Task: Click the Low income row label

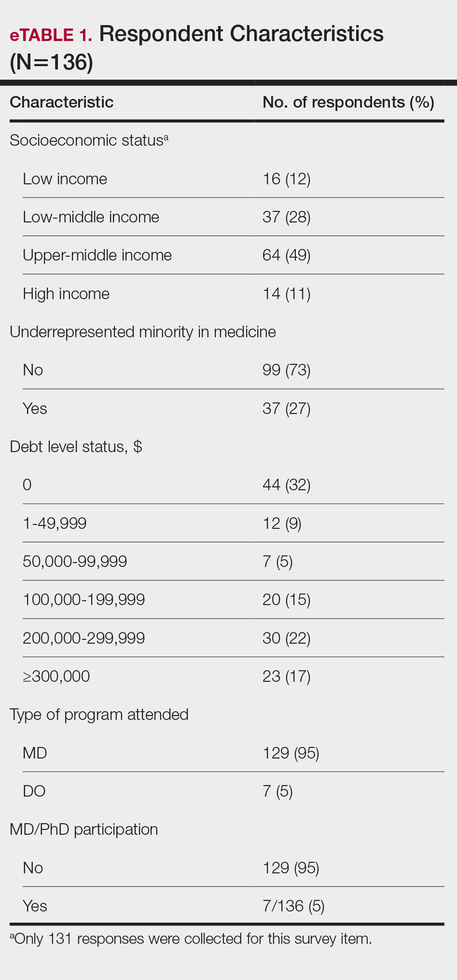Action: (65, 179)
